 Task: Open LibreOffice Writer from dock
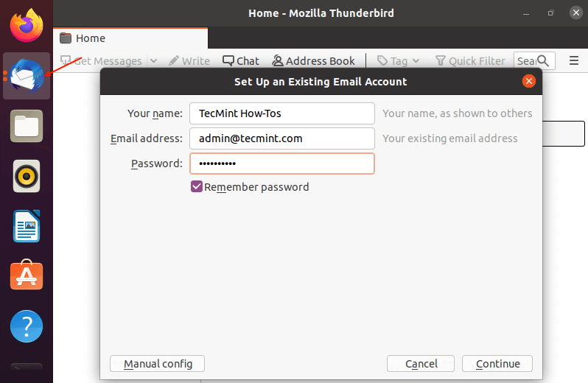27,226
